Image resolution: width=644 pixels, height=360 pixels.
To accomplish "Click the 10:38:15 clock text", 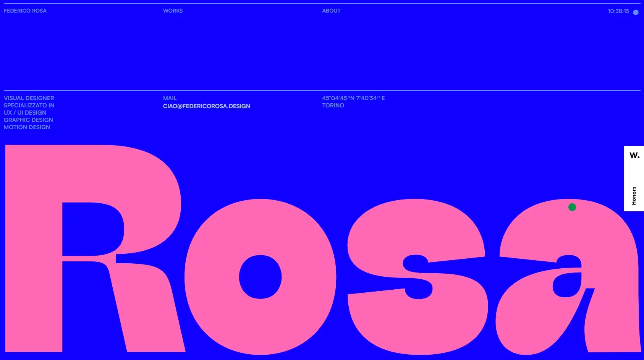I will (618, 11).
